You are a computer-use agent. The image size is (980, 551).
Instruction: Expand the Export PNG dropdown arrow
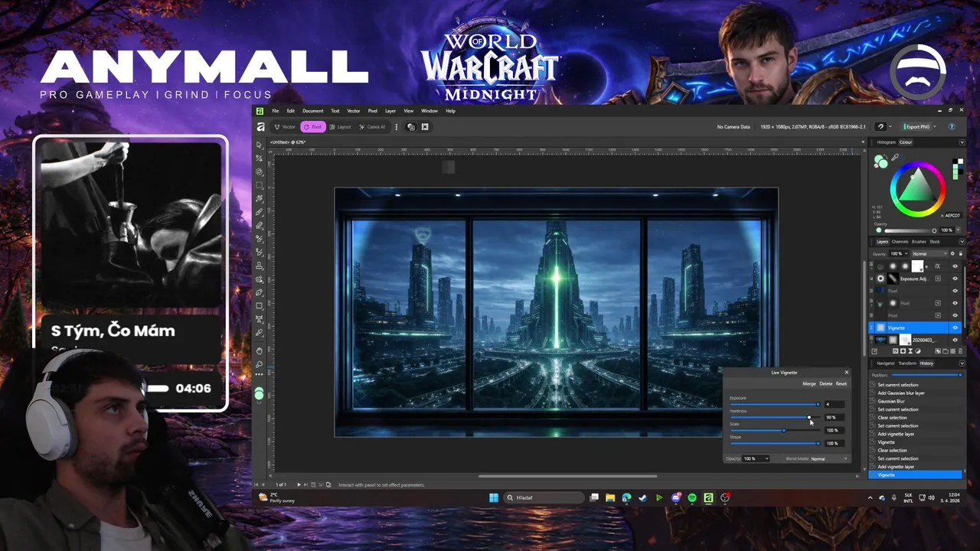click(x=935, y=126)
